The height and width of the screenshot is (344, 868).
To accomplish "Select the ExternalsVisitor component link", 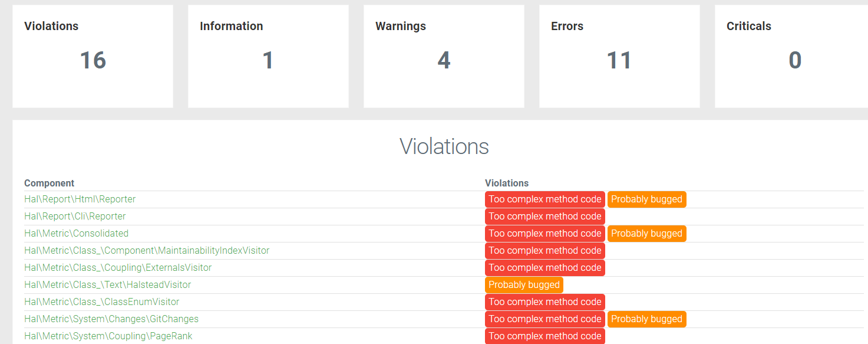I will 118,268.
